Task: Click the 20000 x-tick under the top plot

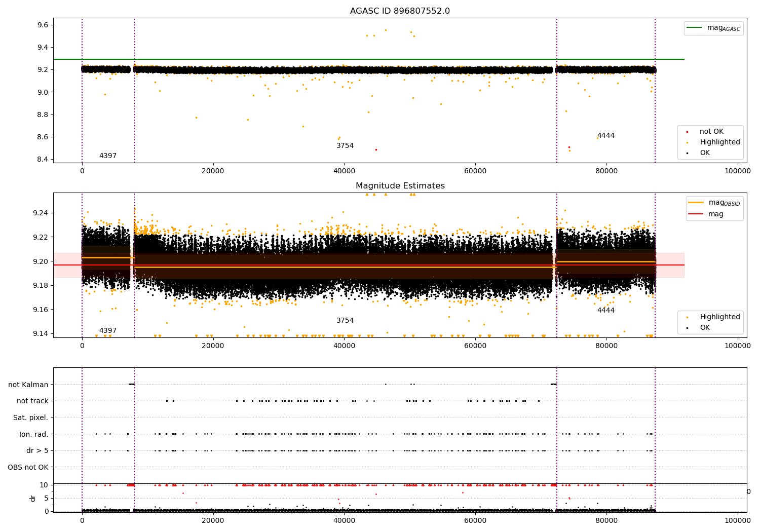Action: click(213, 171)
